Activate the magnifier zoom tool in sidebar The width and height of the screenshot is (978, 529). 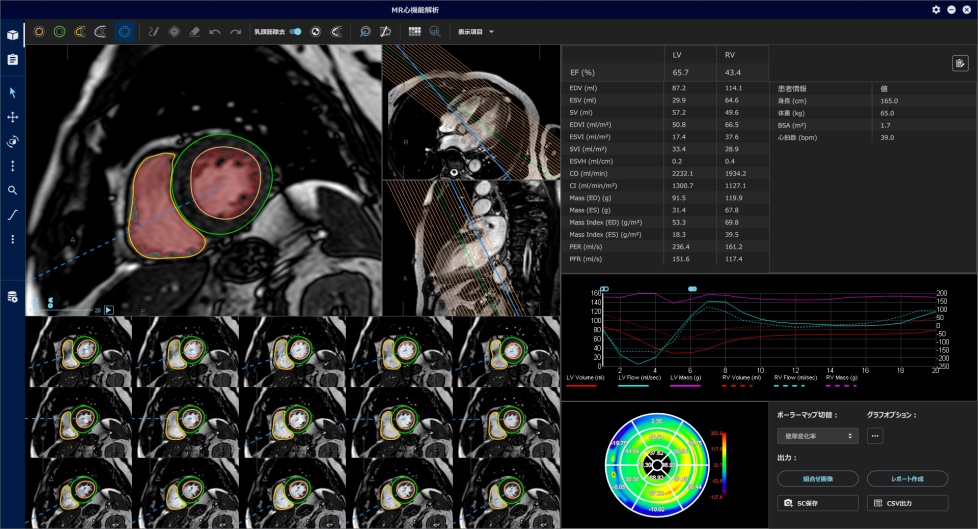pyautogui.click(x=13, y=190)
